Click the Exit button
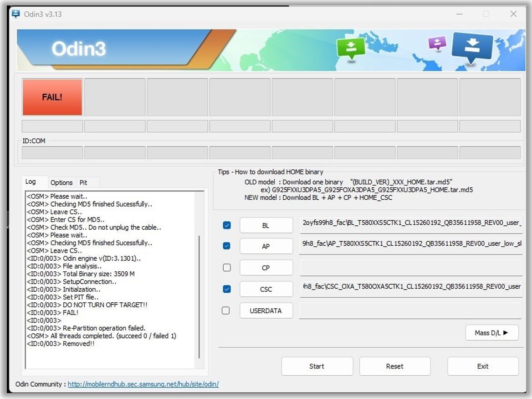532x399 pixels. pos(483,366)
